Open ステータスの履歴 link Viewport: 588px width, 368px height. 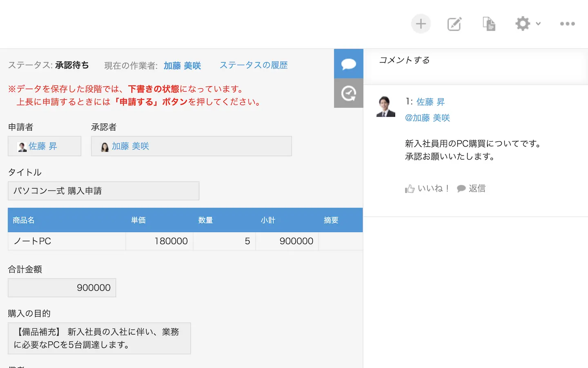[x=254, y=65]
